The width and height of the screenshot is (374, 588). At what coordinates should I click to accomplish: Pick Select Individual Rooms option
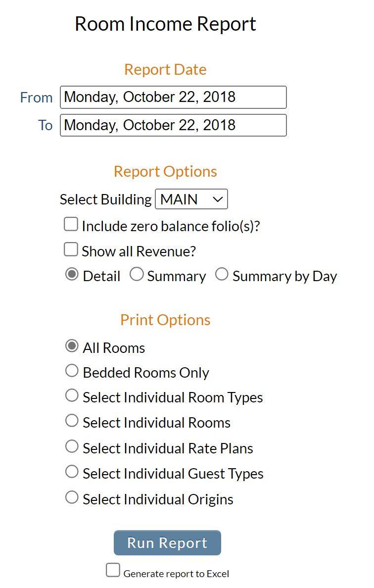pyautogui.click(x=72, y=421)
